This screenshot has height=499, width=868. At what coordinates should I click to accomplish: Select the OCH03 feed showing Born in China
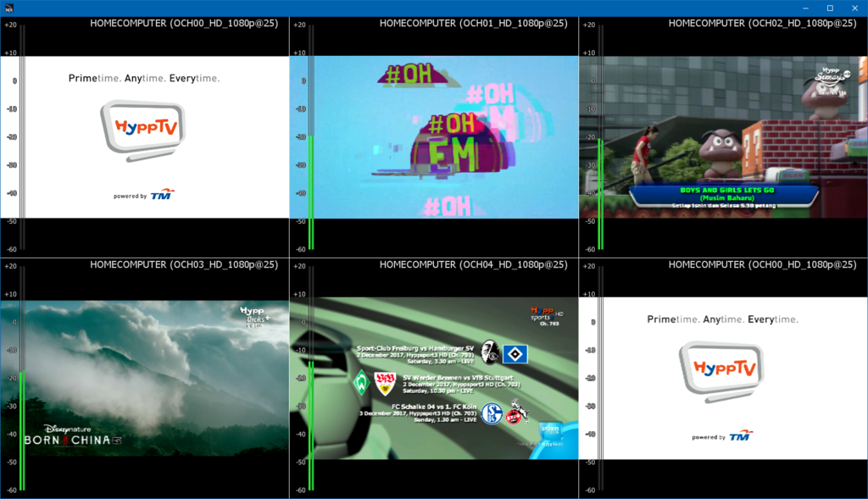144,379
